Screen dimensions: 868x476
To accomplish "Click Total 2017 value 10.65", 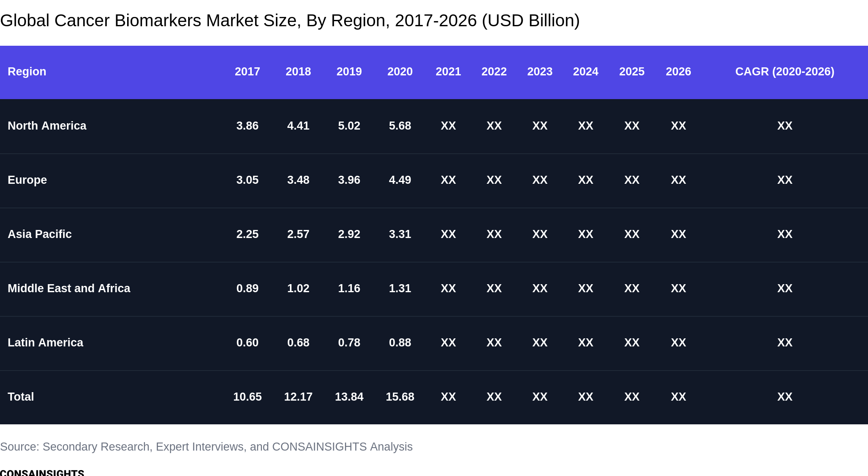I will tap(248, 397).
